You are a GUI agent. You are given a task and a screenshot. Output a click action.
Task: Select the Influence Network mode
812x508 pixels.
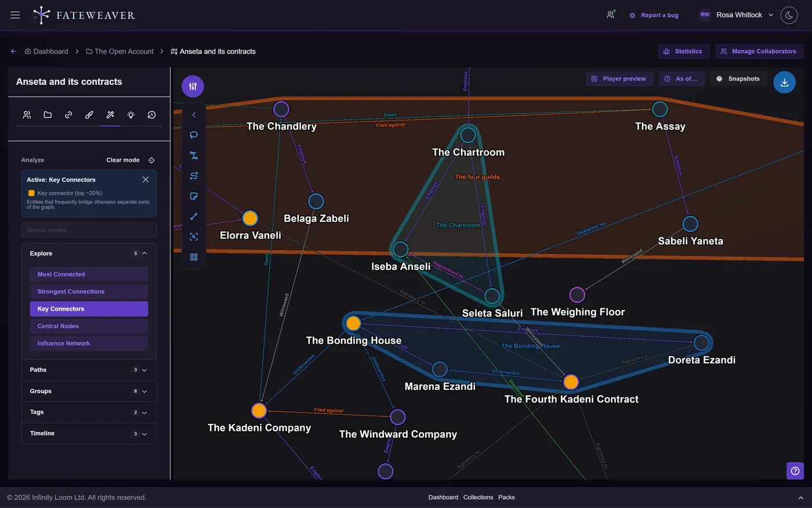(x=89, y=344)
